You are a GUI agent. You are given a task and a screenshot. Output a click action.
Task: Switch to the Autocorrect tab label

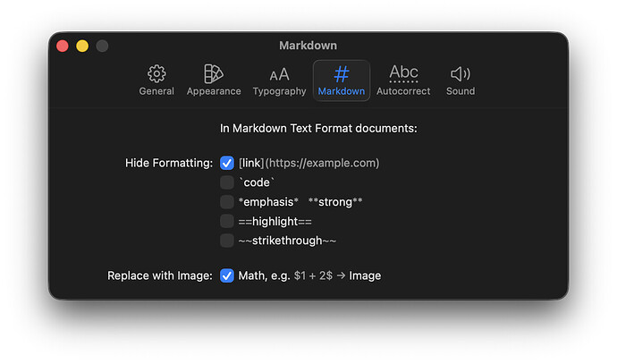[403, 91]
